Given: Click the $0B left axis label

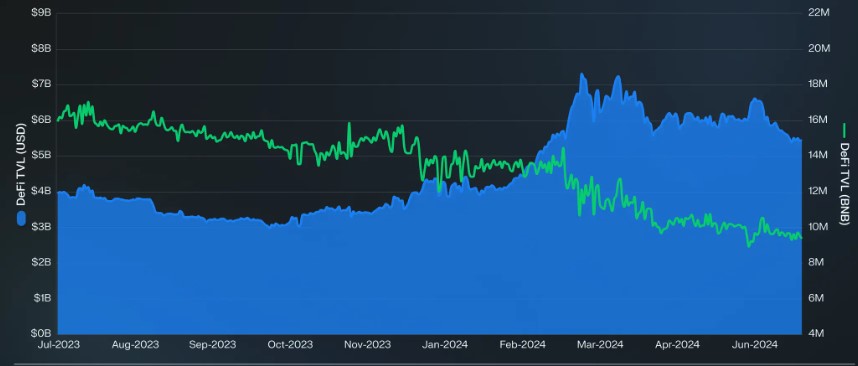Looking at the screenshot, I should 42,333.
